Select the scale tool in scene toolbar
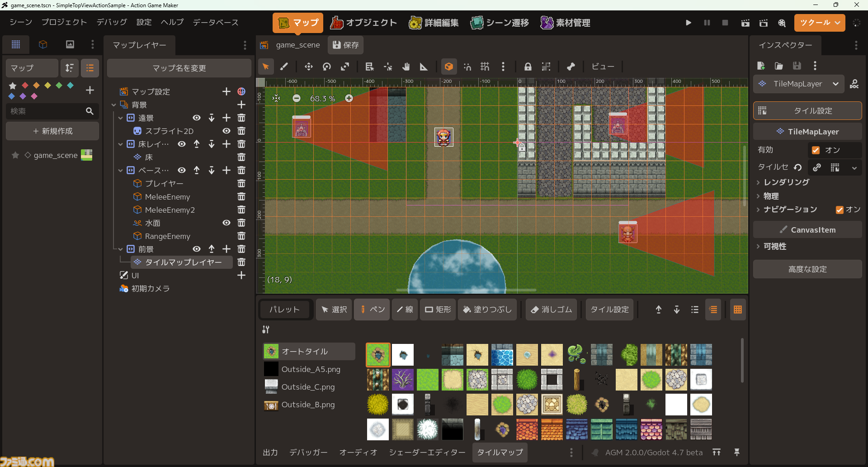Screen dimensions: 868x467 point(345,67)
